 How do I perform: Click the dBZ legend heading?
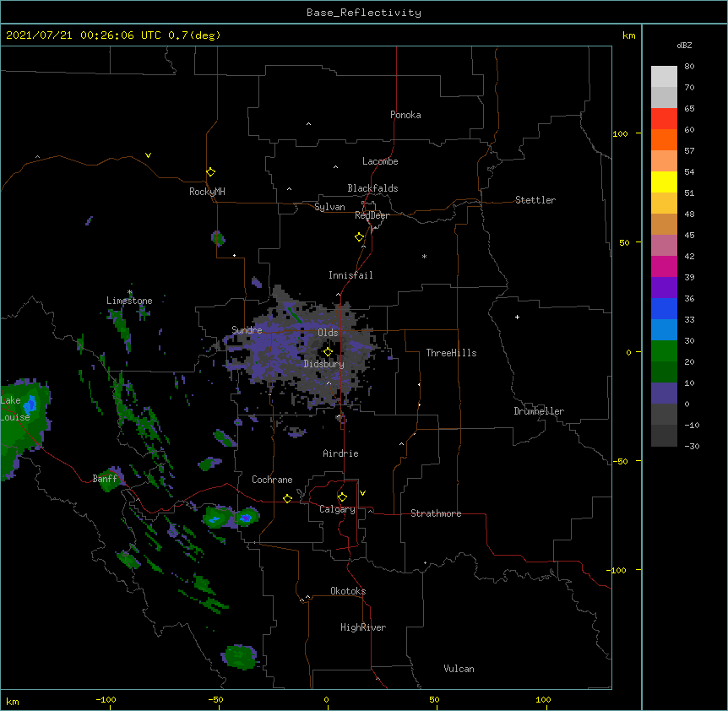(684, 46)
